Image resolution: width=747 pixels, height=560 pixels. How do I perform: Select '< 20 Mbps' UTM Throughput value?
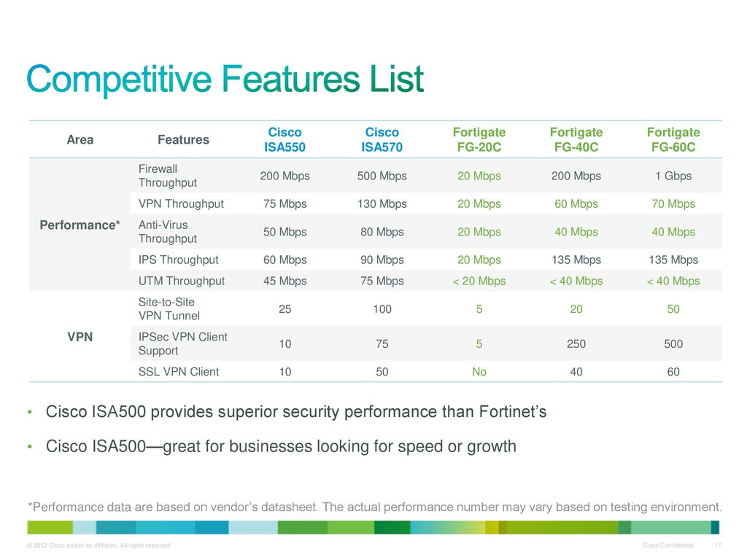479,281
